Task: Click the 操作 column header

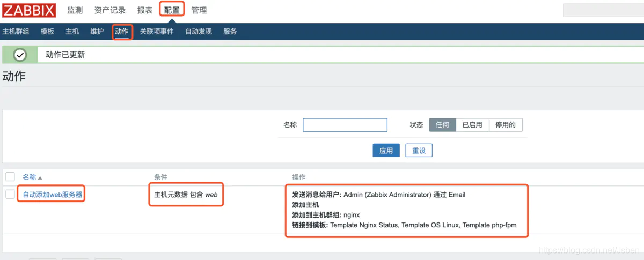Action: (x=298, y=177)
